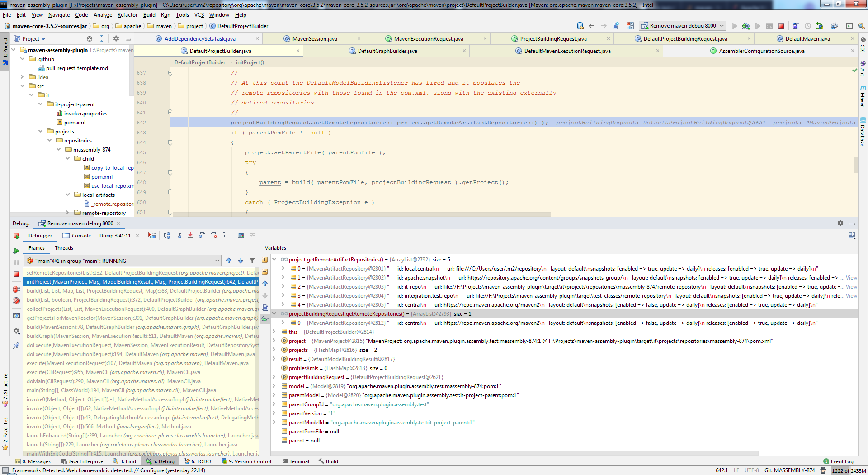Image resolution: width=868 pixels, height=475 pixels.
Task: Expand the remote-repository folder node
Action: pos(67,213)
